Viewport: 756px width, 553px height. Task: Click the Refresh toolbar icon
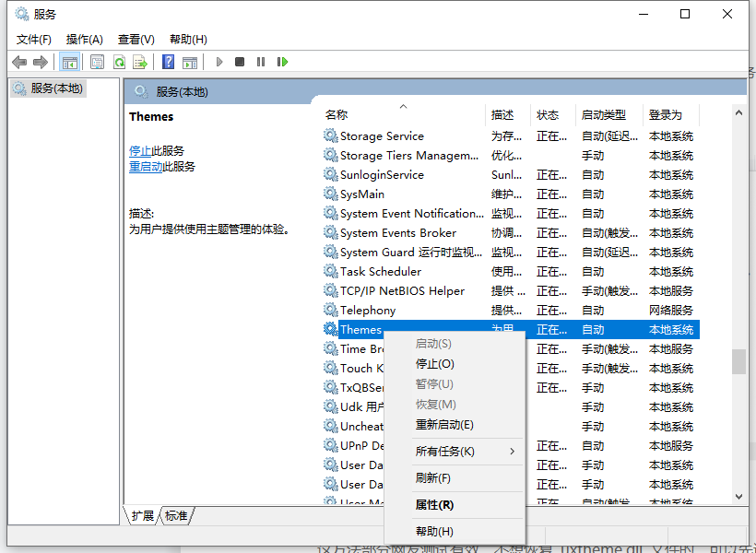119,62
